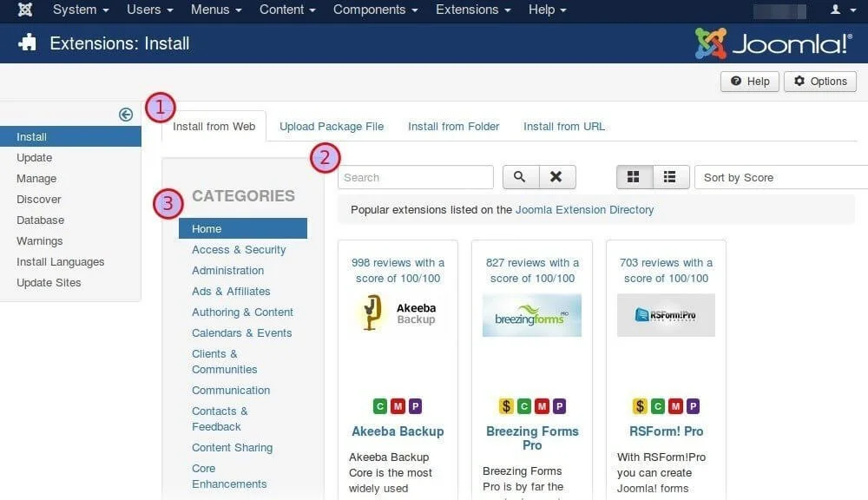Click the Joomla! logo in header
The width and height of the screenshot is (868, 500).
[x=774, y=43]
